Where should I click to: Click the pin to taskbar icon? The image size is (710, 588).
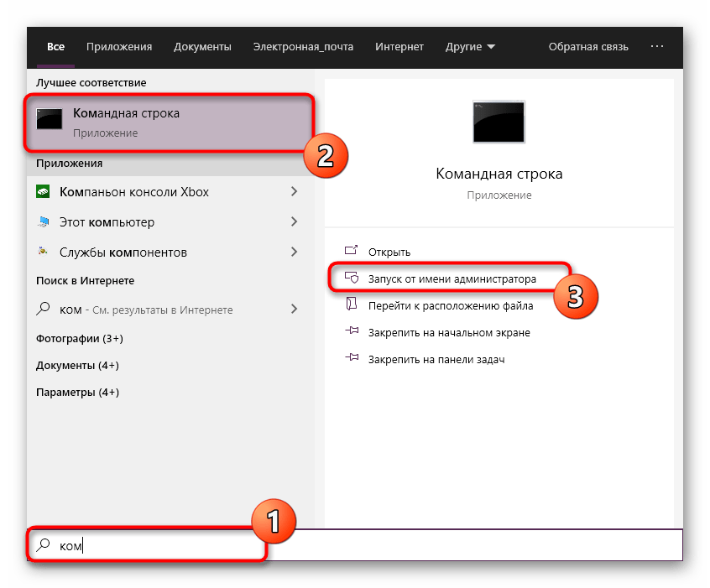352,359
